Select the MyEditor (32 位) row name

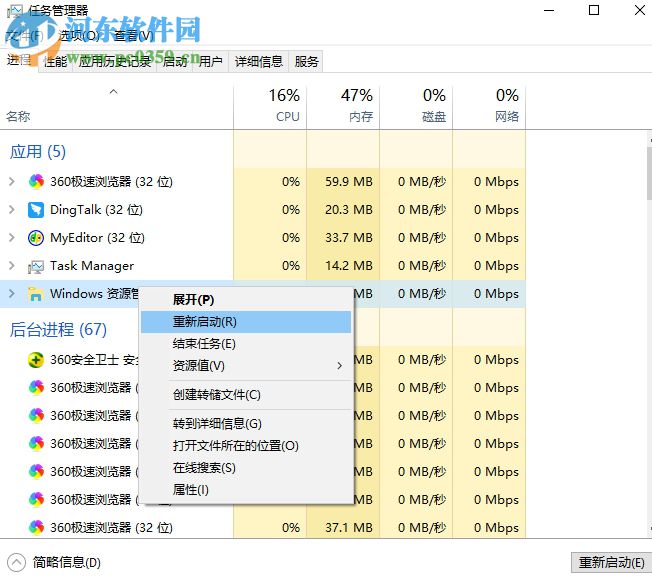tap(97, 238)
